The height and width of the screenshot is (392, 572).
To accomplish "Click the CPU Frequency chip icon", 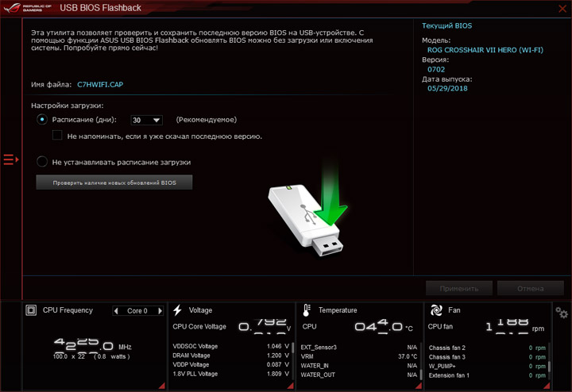I will pyautogui.click(x=31, y=310).
